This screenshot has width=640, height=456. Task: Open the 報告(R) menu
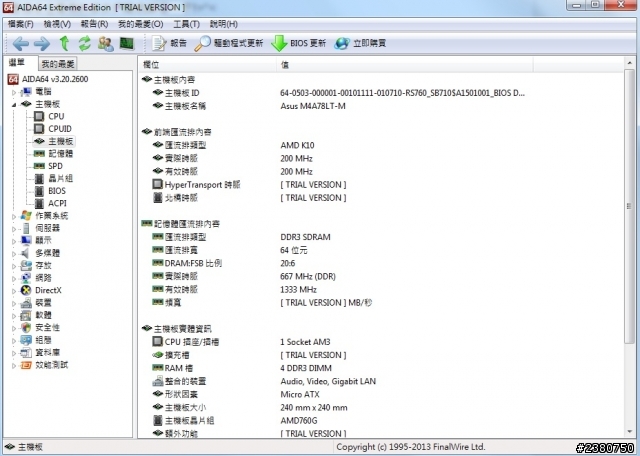pyautogui.click(x=94, y=24)
